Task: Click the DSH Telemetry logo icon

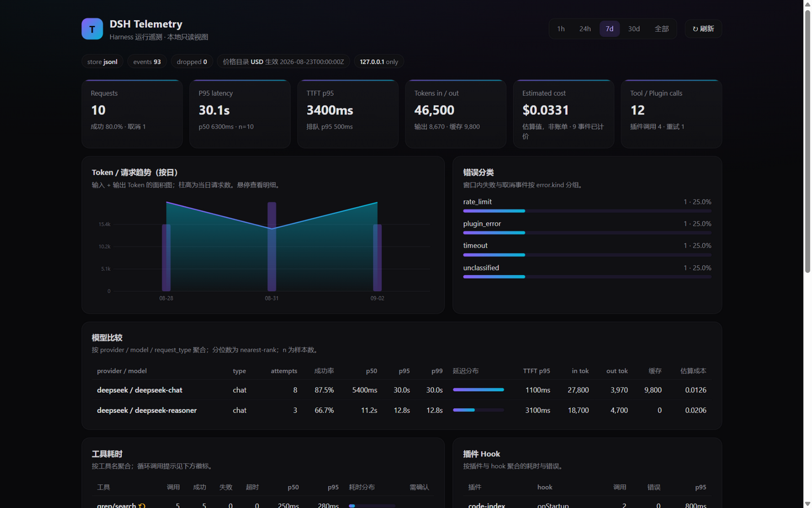Action: coord(92,29)
